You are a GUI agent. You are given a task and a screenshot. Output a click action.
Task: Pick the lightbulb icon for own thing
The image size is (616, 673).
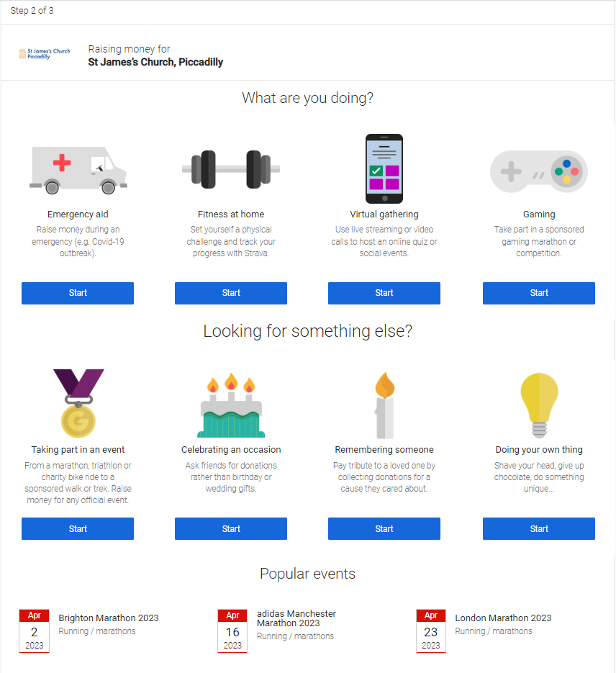(539, 405)
